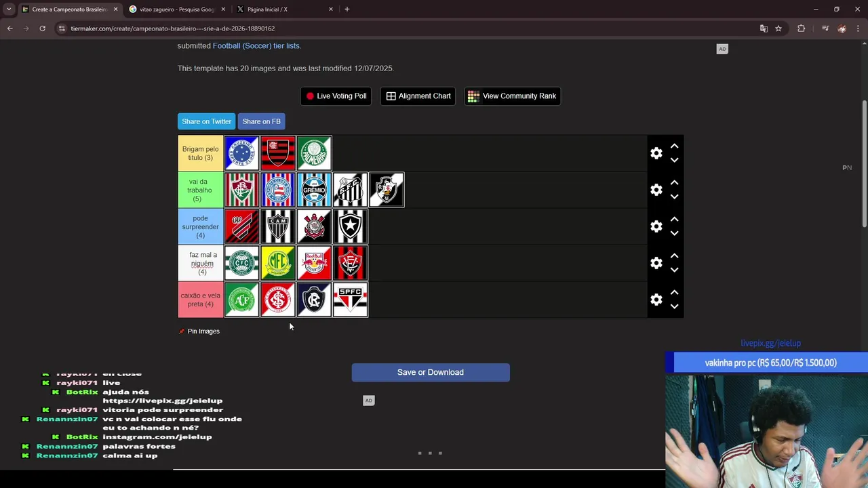Open browser extensions puzzle icon
Viewport: 868px width, 488px height.
coord(801,28)
